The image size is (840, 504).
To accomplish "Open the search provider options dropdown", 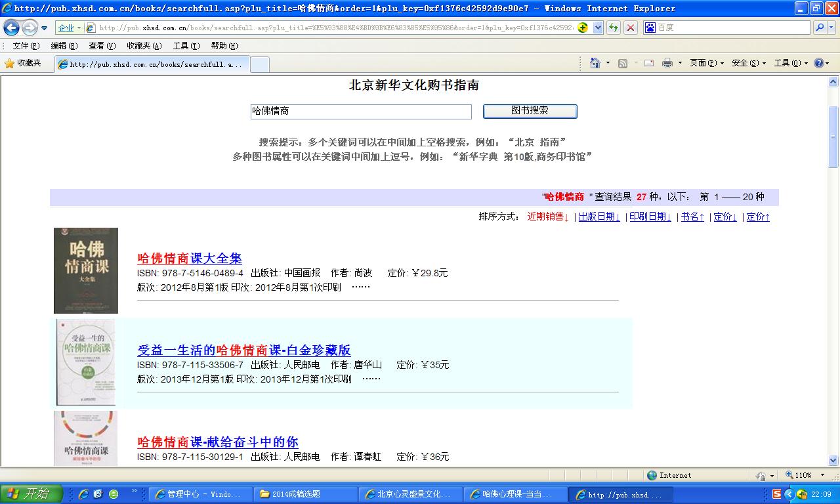I will click(831, 28).
